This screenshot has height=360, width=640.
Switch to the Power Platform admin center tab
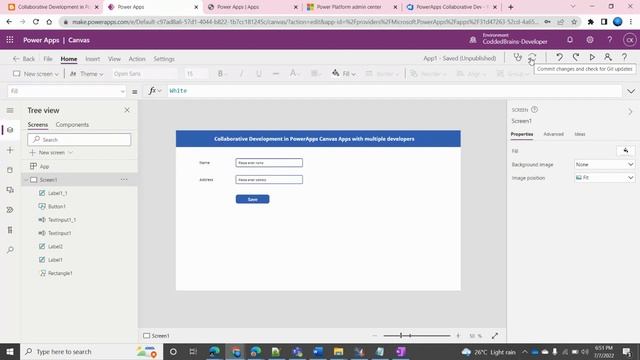pyautogui.click(x=349, y=7)
